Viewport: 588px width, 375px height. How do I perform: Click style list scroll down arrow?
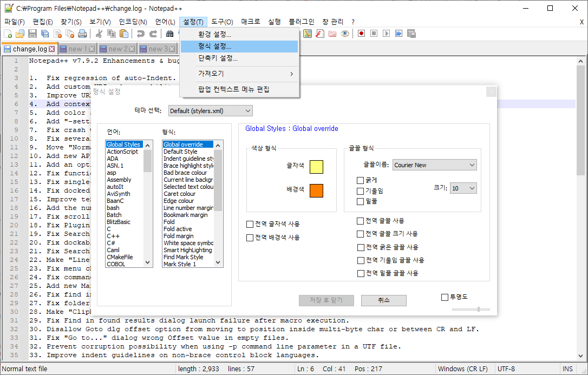tap(218, 262)
